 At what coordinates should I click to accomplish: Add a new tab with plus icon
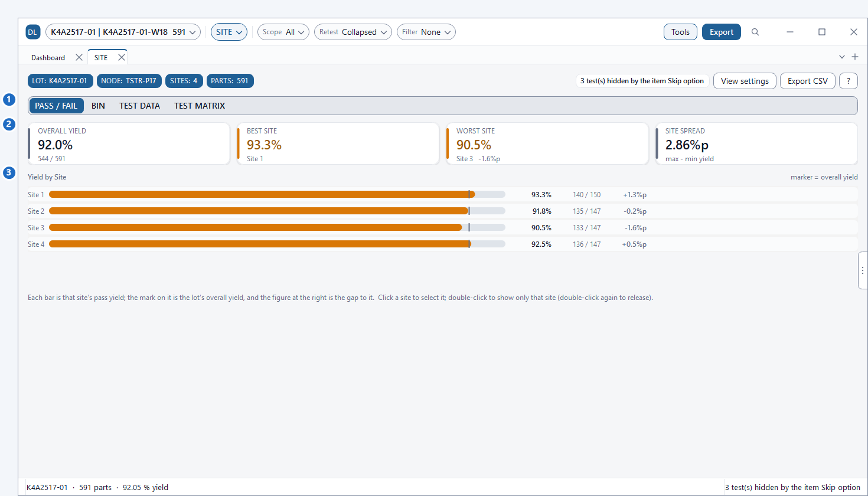(x=854, y=57)
